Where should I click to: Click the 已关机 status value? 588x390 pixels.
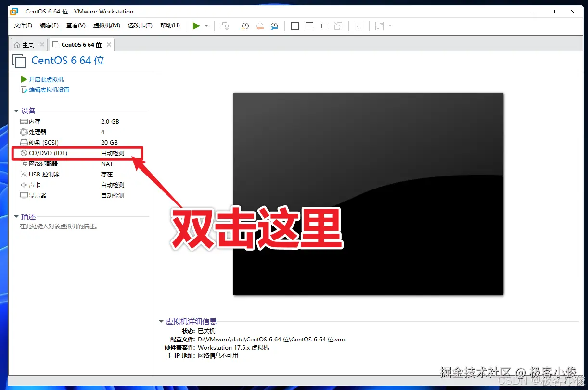coord(206,331)
